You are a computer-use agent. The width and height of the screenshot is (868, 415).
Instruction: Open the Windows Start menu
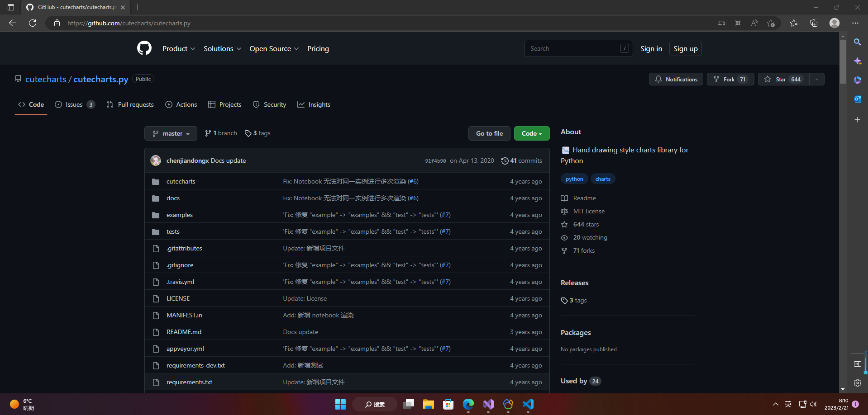point(340,404)
